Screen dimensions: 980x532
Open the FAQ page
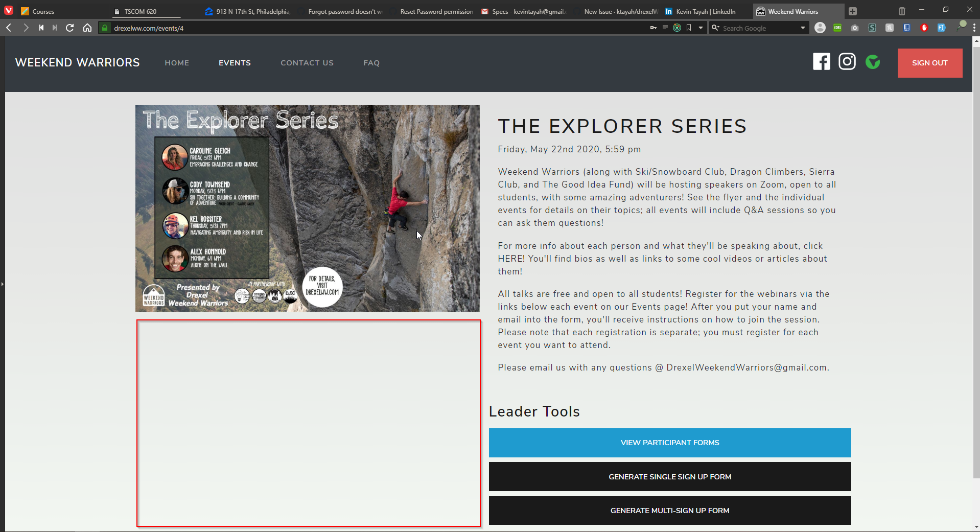[x=371, y=63]
